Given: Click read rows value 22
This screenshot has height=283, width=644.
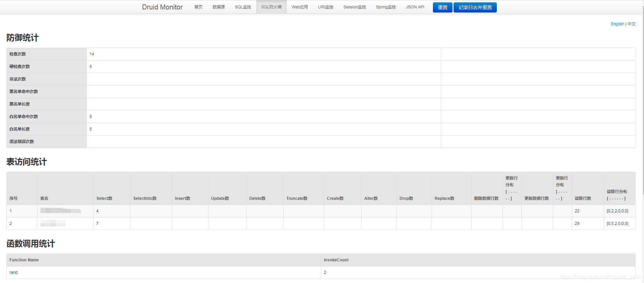Looking at the screenshot, I should pos(577,211).
